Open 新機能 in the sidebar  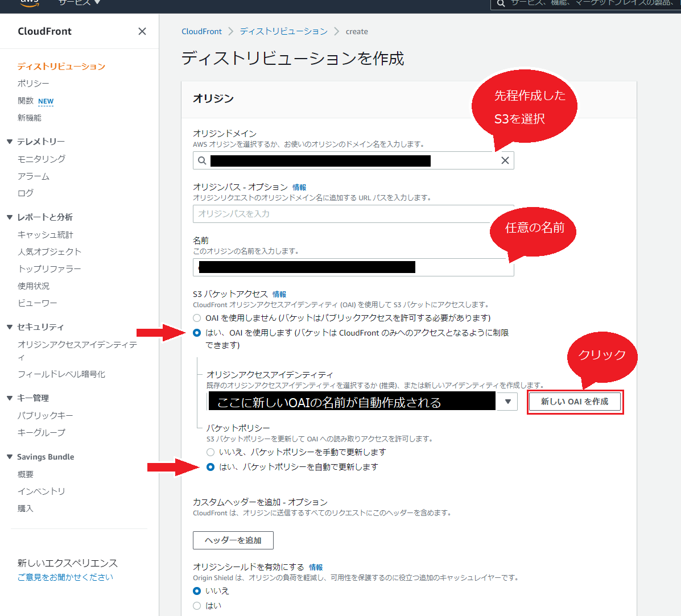coord(30,118)
